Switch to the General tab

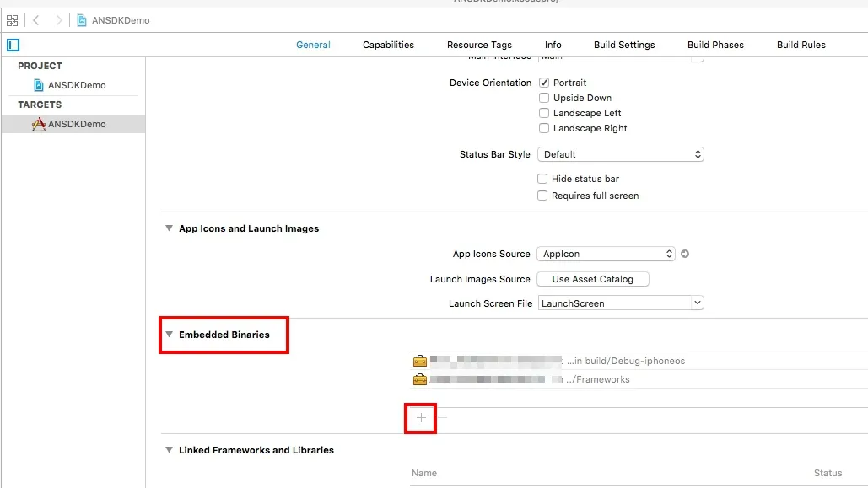point(313,45)
